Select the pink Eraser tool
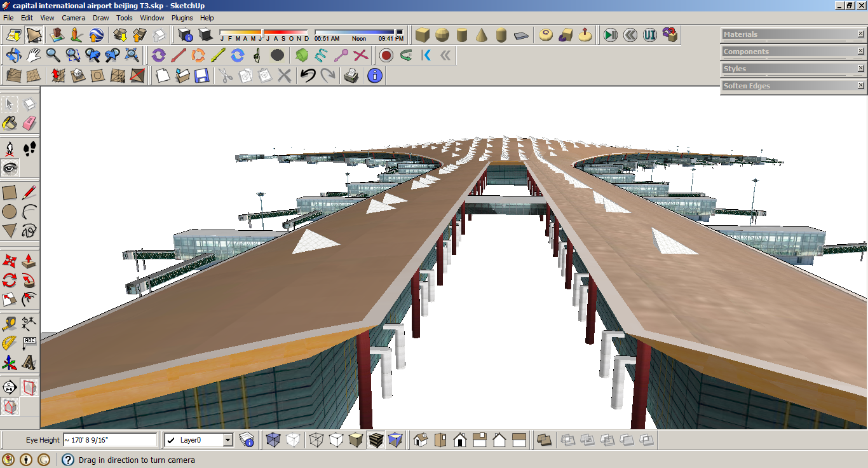The height and width of the screenshot is (468, 868). [29, 123]
